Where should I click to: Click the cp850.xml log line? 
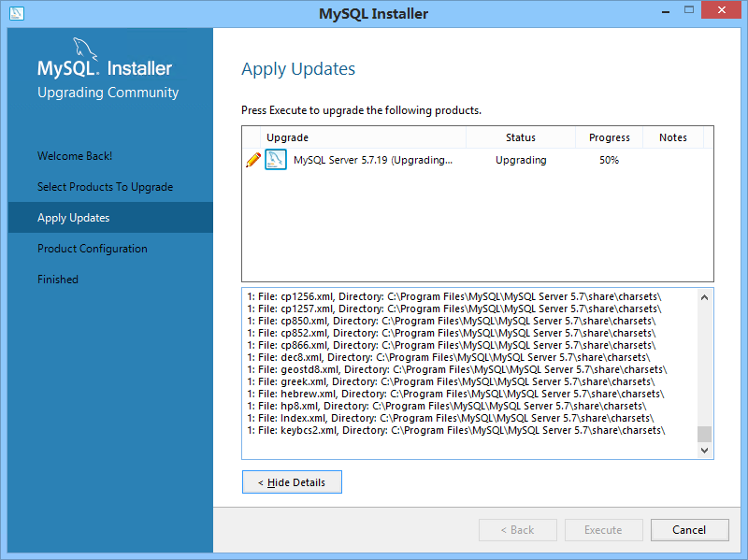452,321
